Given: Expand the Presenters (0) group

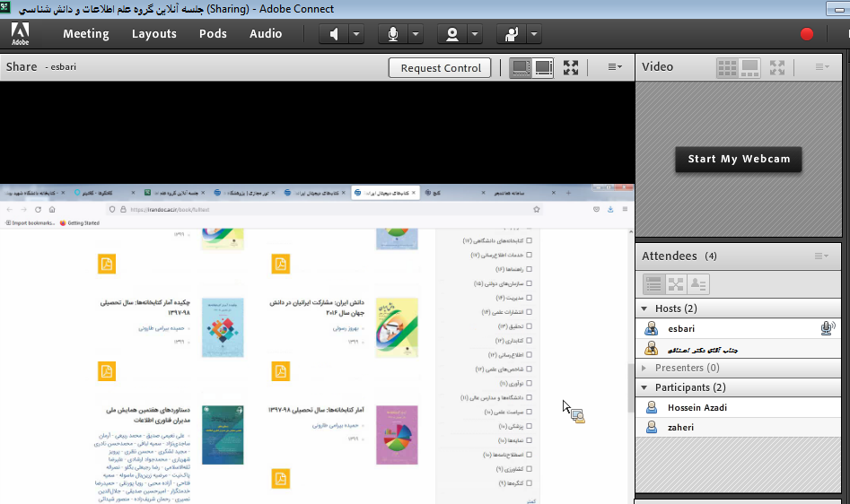Looking at the screenshot, I should tap(644, 368).
